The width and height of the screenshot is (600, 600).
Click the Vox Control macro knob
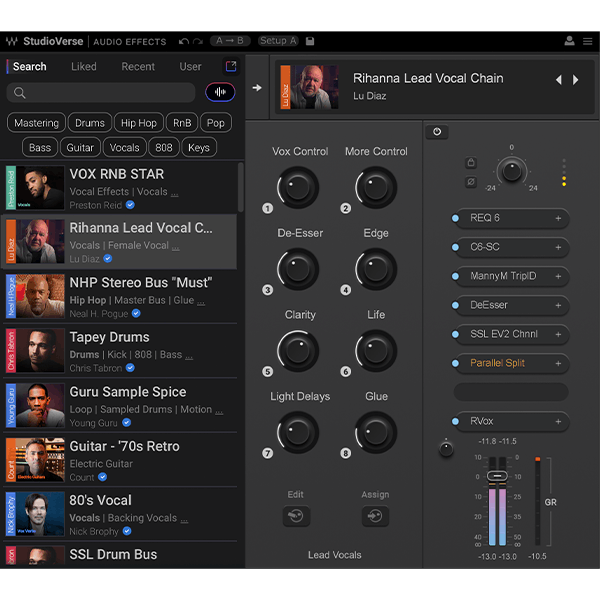298,188
